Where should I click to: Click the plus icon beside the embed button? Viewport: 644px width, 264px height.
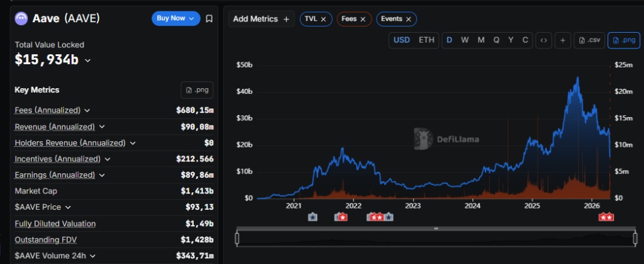pos(562,40)
